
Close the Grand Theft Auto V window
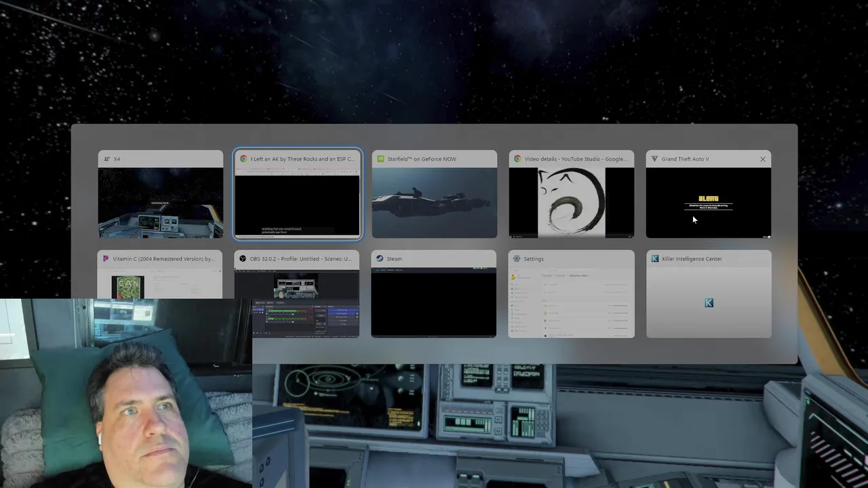coord(763,159)
